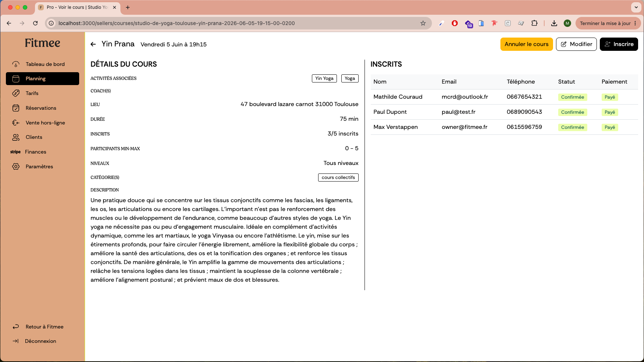Click Payé badge for Paul Dupont
The image size is (644, 362).
[x=610, y=112]
